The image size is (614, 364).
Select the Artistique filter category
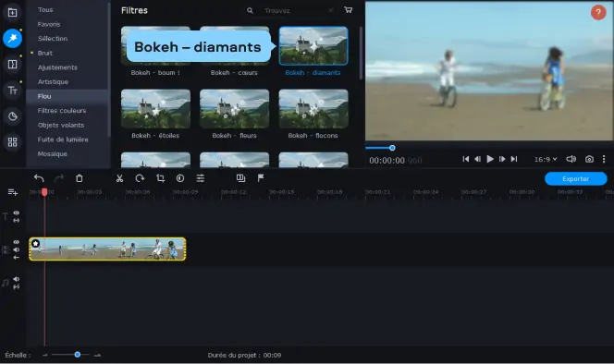tap(53, 82)
